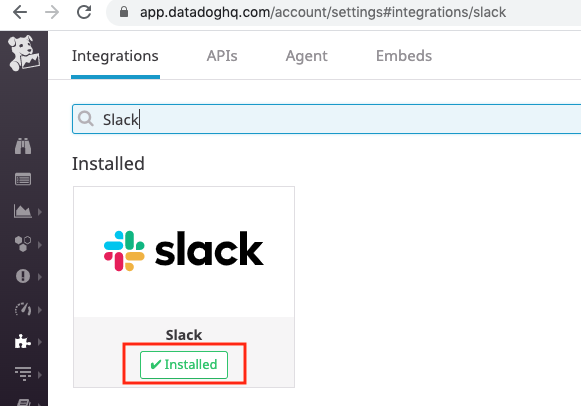Expand the Infrastructure submenu arrow

tap(40, 244)
